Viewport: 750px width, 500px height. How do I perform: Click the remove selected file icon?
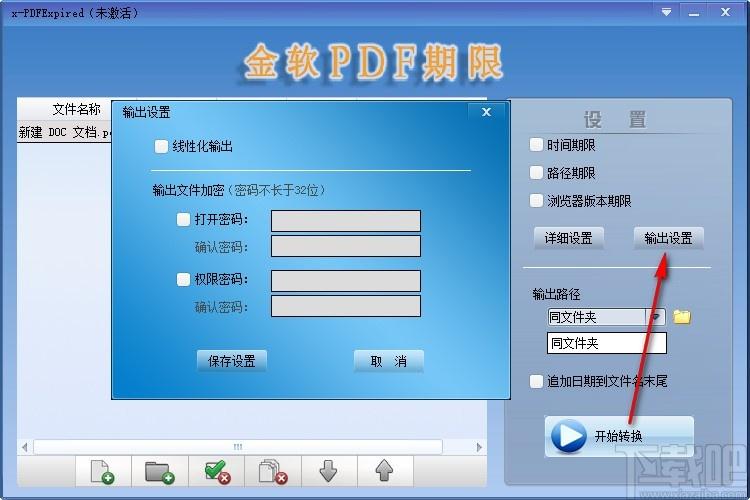point(217,472)
